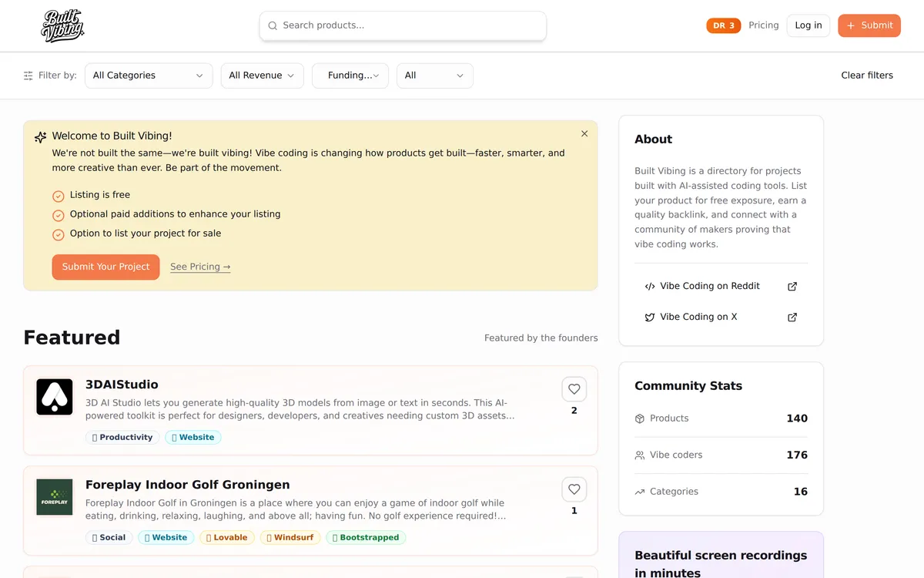Open external link icon for Reddit
Viewport: 924px width, 578px height.
point(792,286)
